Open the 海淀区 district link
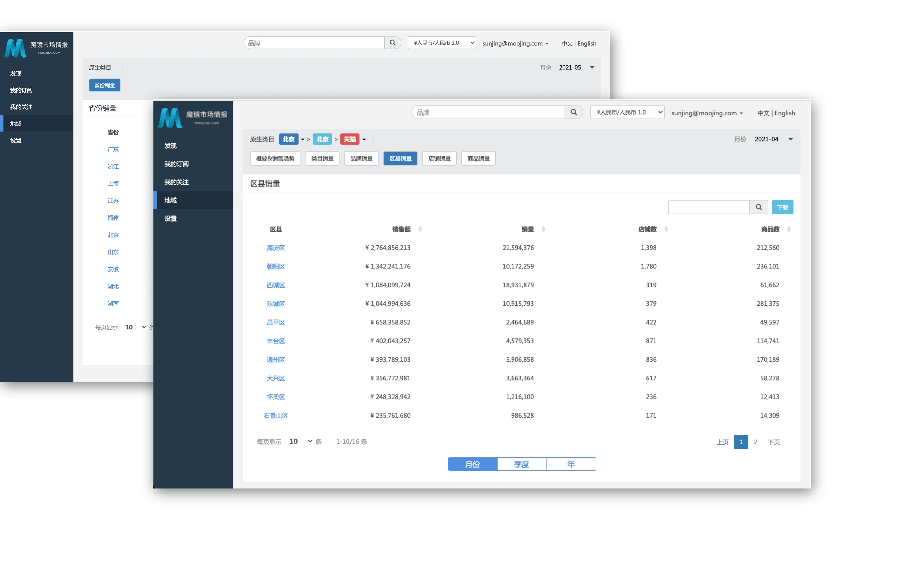 276,248
